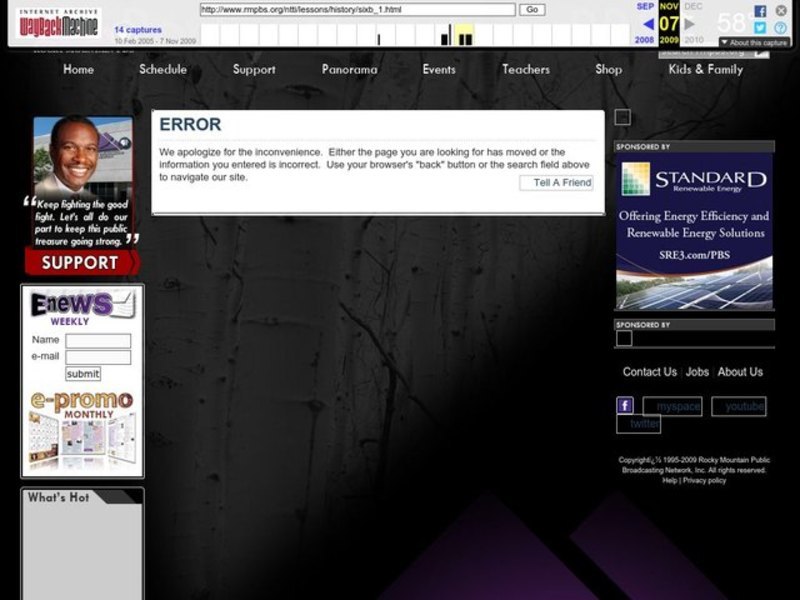Image resolution: width=800 pixels, height=600 pixels.
Task: Click the Wayback Machine logo
Action: click(x=59, y=26)
